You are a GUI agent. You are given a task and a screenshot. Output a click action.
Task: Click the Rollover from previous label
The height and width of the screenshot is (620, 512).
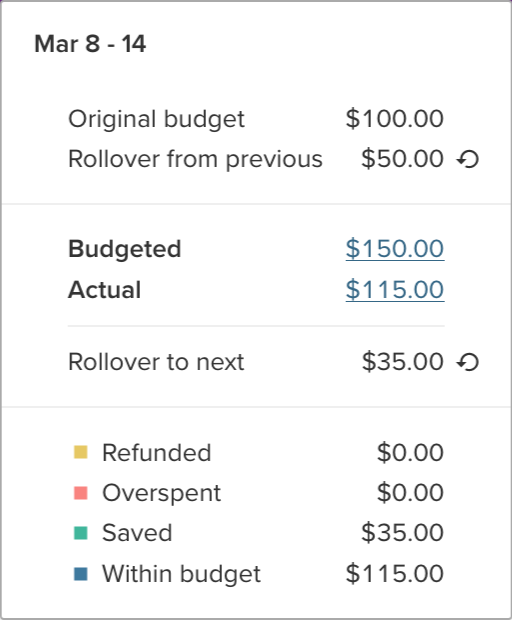click(x=195, y=159)
